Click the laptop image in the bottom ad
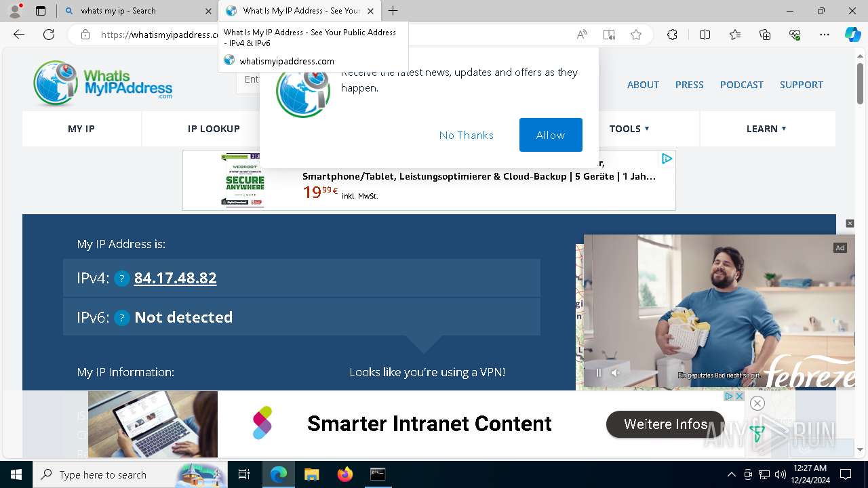868x488 pixels. [153, 424]
